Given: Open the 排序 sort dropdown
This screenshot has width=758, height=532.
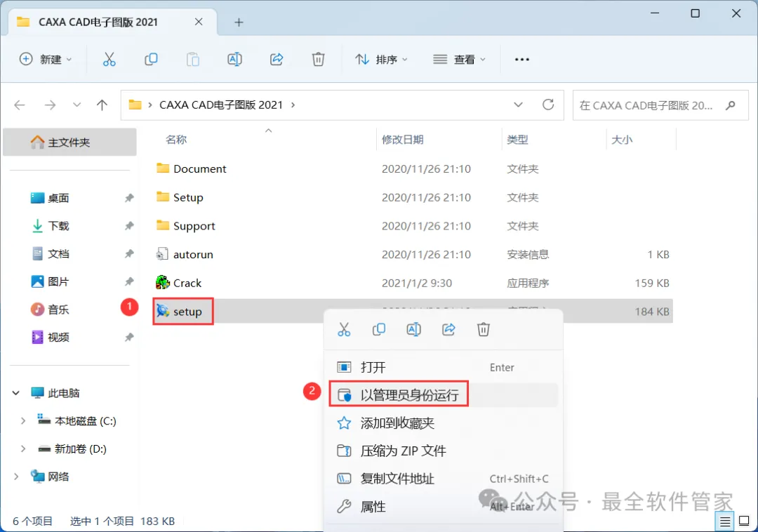Looking at the screenshot, I should coord(382,60).
